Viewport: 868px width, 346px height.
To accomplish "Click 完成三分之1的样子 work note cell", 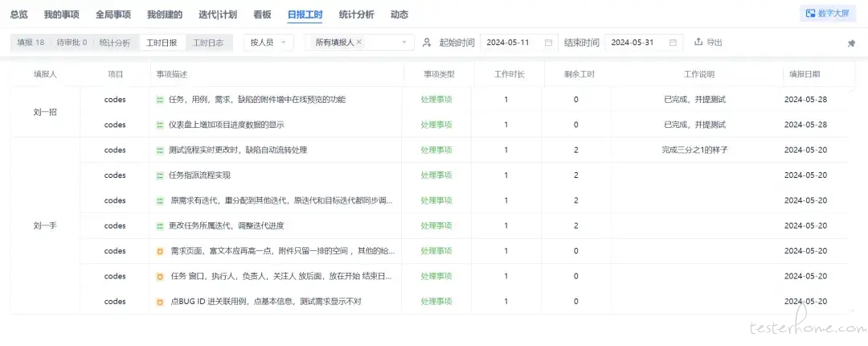I will point(694,150).
